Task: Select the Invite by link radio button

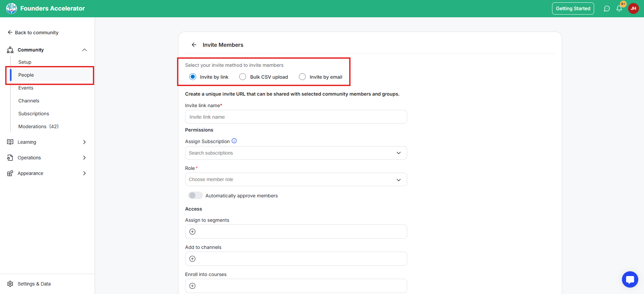Action: point(193,77)
